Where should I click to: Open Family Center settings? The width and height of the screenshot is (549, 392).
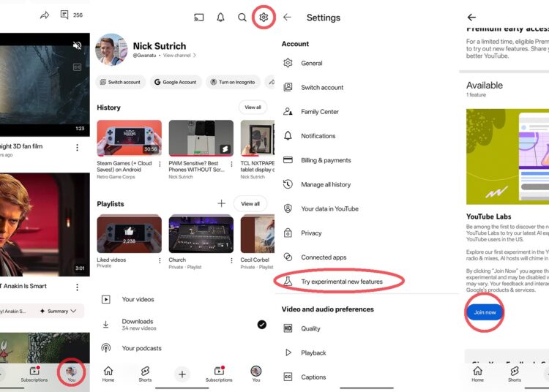(367, 112)
